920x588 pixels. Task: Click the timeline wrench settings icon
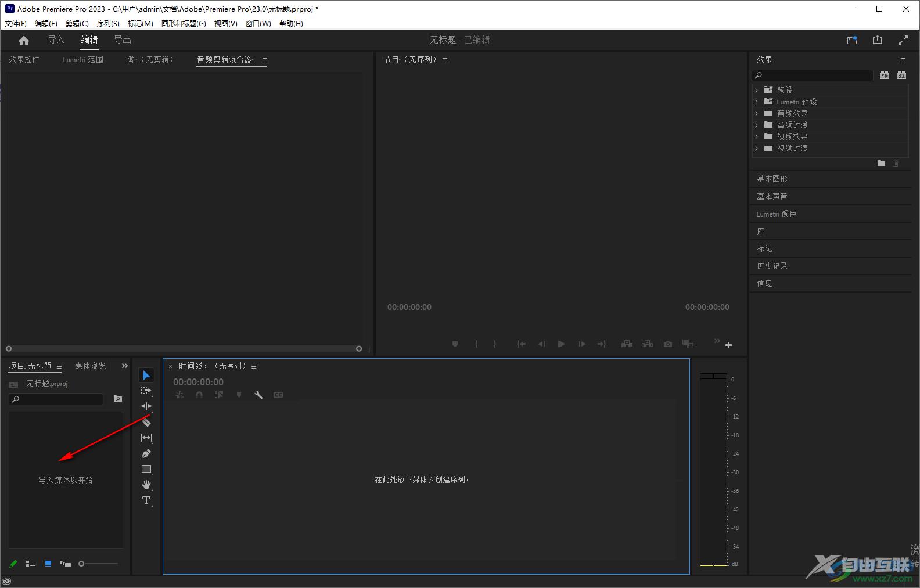click(258, 395)
